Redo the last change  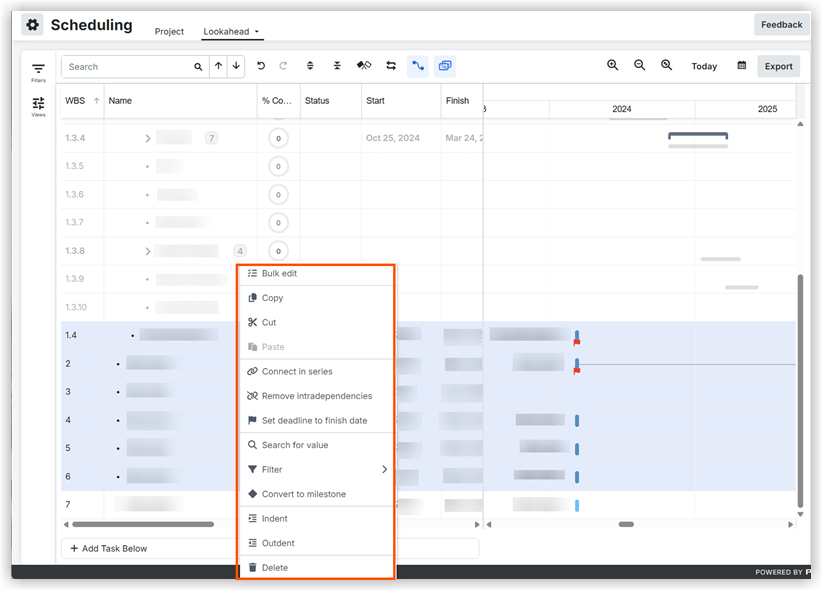[283, 66]
